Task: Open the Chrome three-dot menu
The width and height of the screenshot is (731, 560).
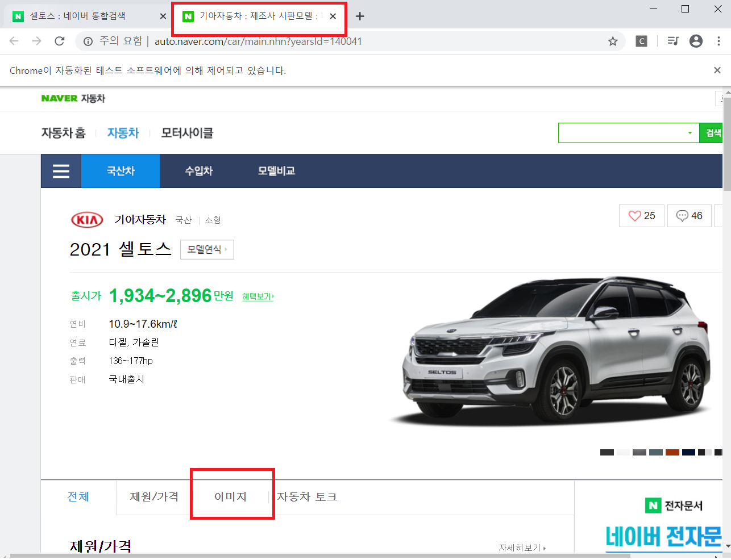Action: 718,41
